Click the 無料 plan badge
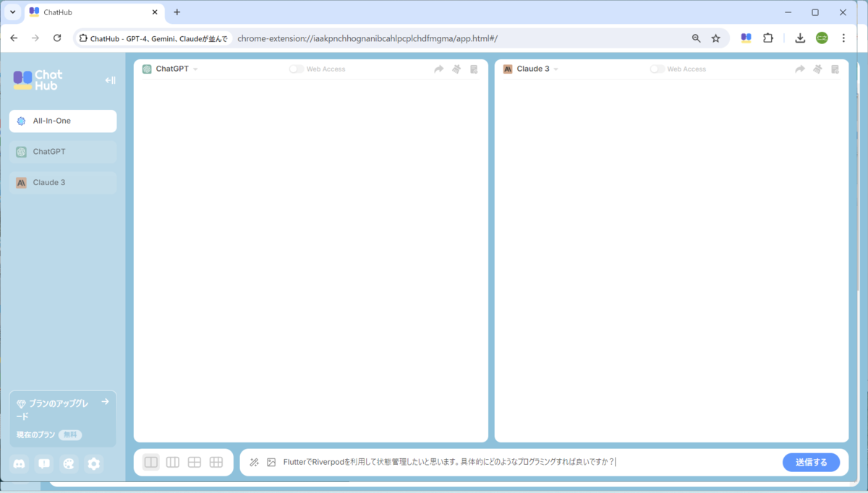This screenshot has height=493, width=868. pyautogui.click(x=70, y=435)
